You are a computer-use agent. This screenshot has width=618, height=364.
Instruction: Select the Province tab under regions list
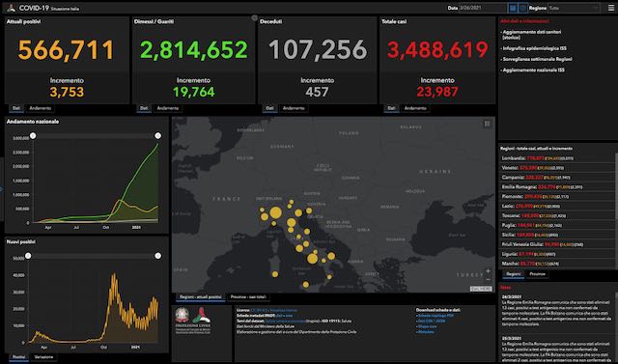[x=537, y=274]
